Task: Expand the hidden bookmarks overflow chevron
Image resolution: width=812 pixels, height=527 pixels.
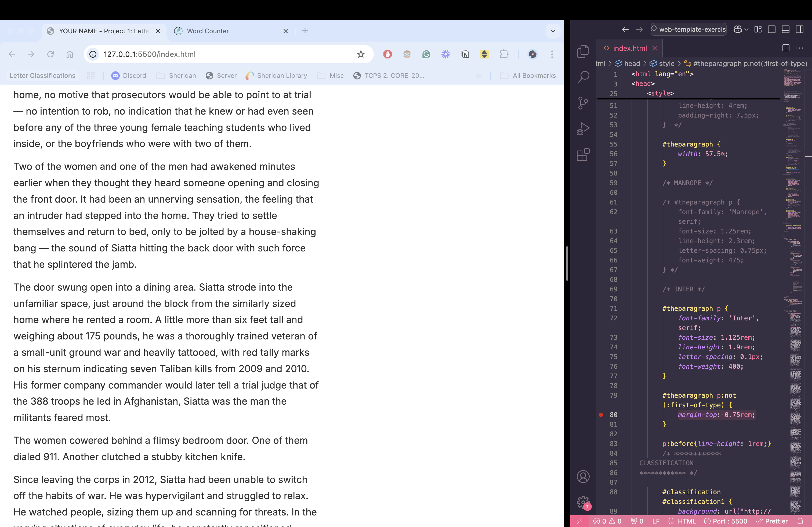Action: [x=479, y=76]
